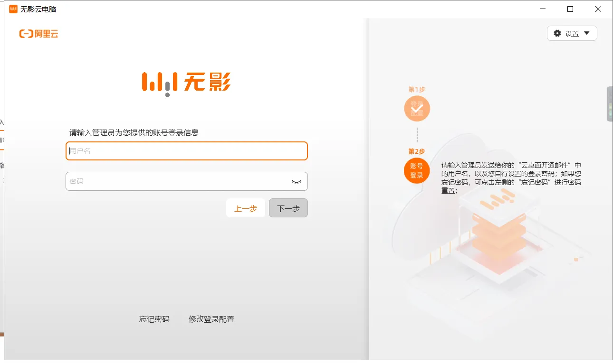
Task: Click the 下一步 button
Action: [288, 208]
